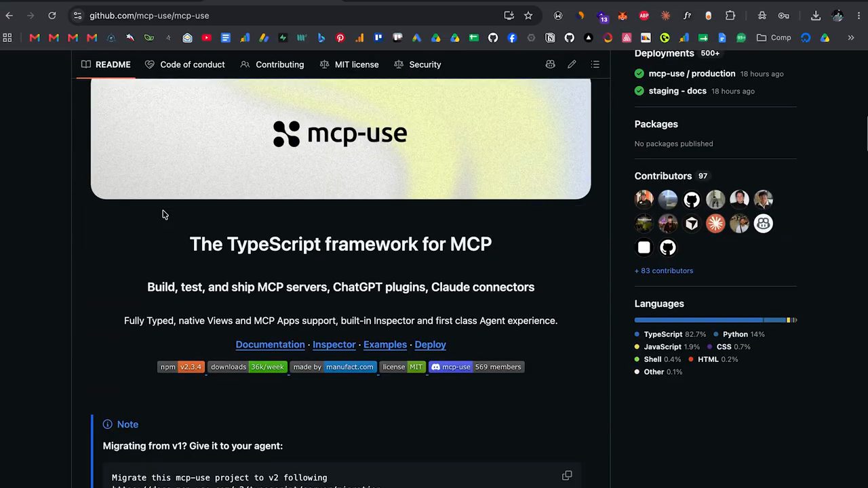Screen dimensions: 868x488
Task: Click the downloads 36k/week badge
Action: pos(248,367)
